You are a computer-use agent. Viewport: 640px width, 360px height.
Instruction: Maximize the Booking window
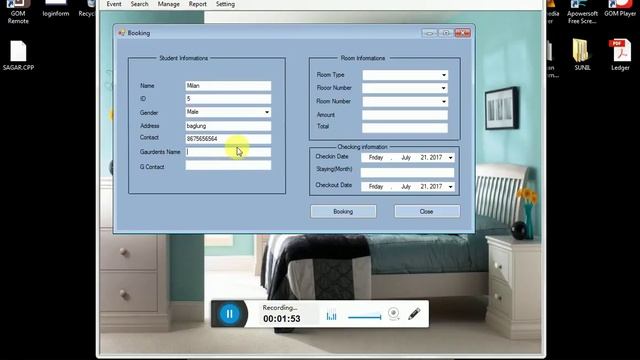(x=446, y=33)
